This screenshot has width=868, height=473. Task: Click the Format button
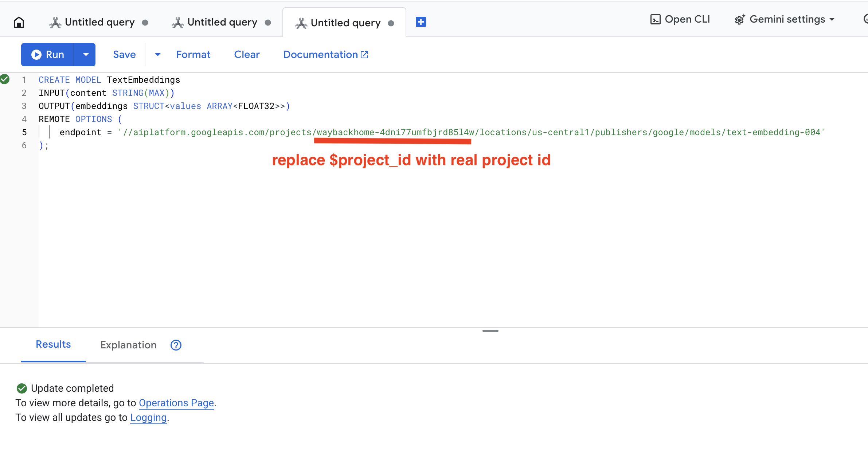[193, 55]
